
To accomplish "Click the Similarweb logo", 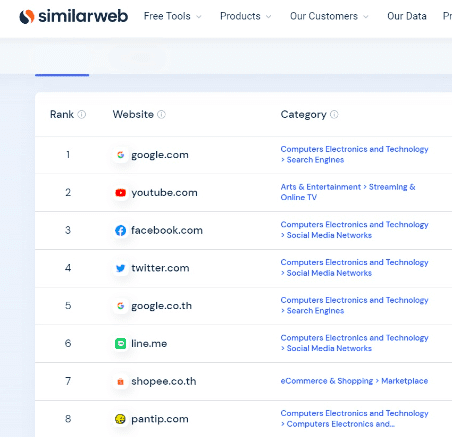I will point(73,16).
